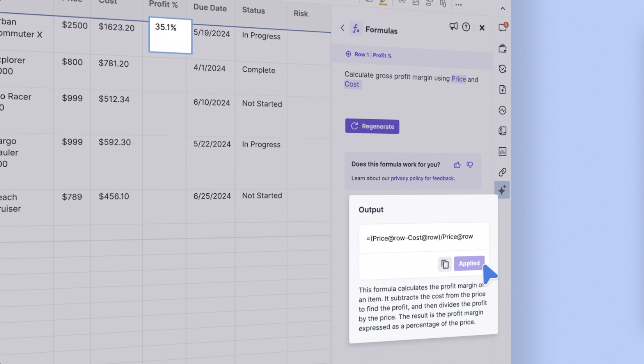Click the Applied button

tap(469, 263)
